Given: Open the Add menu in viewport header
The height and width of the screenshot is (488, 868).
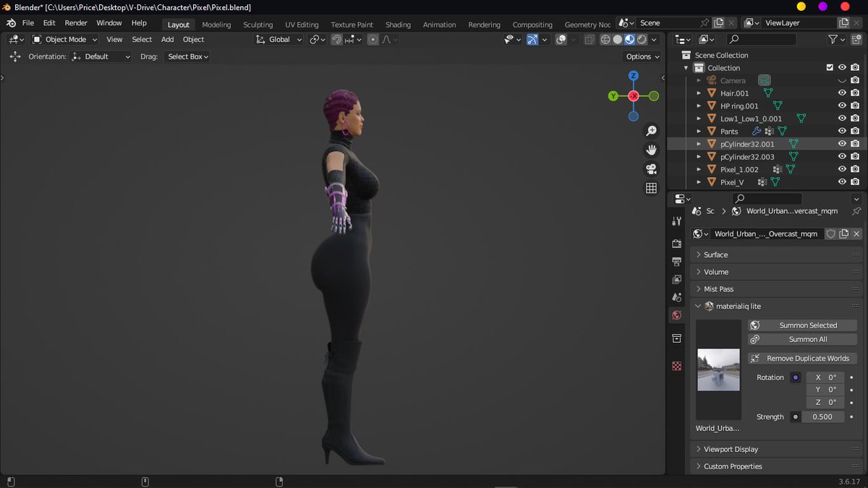Looking at the screenshot, I should click(x=167, y=40).
